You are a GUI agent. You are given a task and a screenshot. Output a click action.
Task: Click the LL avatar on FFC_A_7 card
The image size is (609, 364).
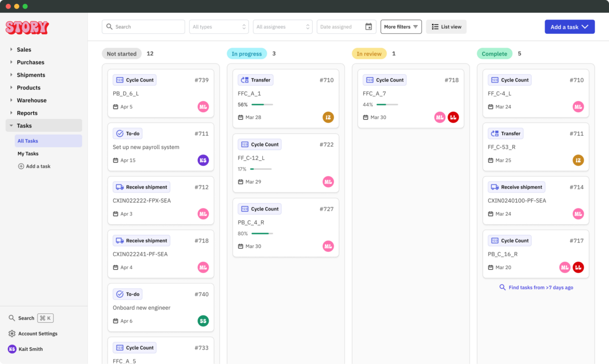tap(453, 118)
